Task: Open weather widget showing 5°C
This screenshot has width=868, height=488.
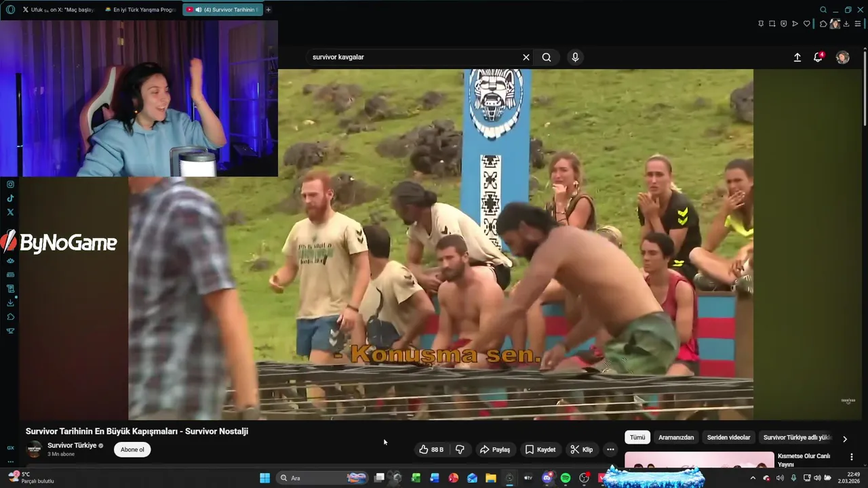Action: 31,478
